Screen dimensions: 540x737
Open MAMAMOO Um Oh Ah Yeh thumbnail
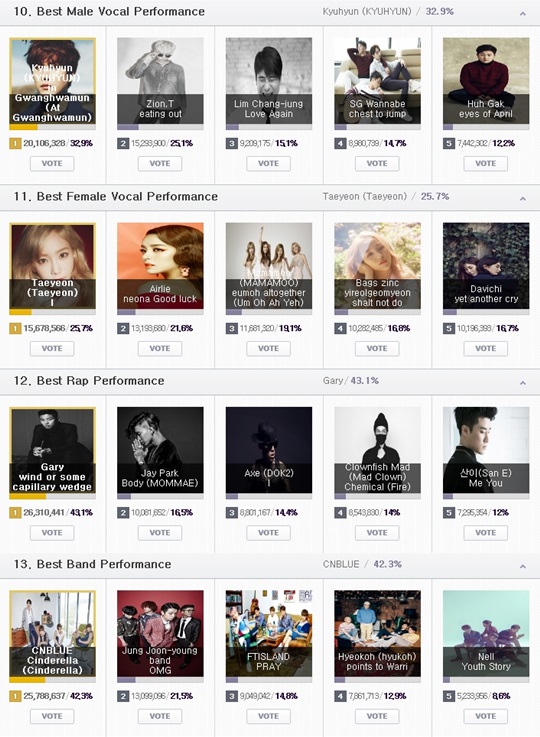tap(269, 266)
